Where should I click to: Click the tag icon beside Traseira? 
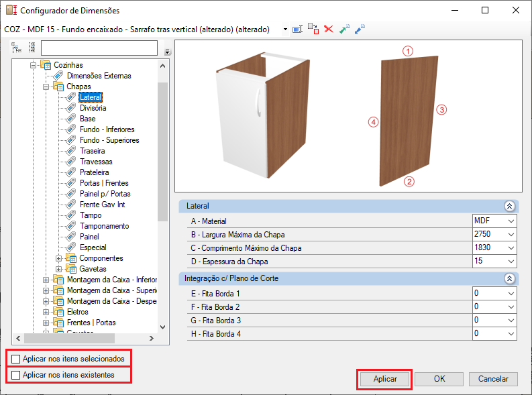tap(70, 151)
